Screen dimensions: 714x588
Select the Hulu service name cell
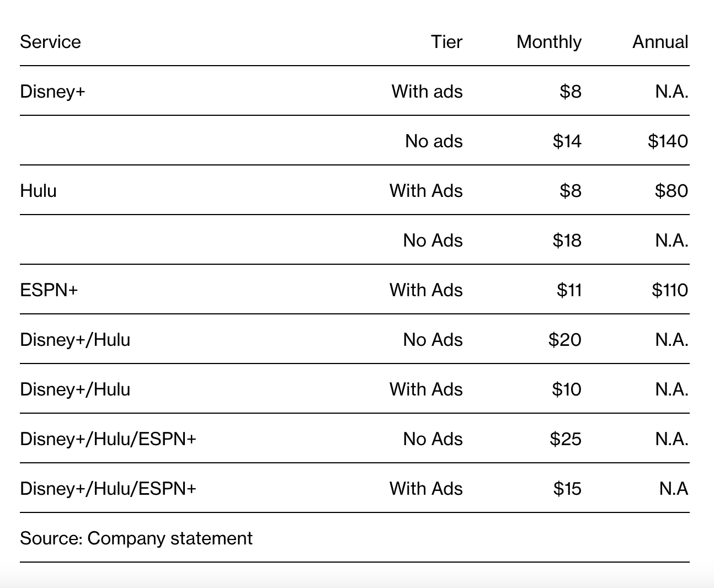(38, 191)
